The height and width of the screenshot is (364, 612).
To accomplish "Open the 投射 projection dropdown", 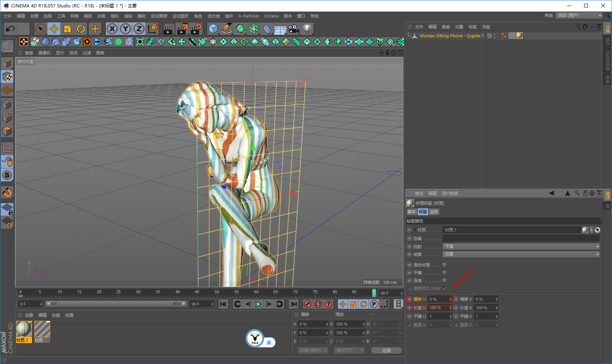I will (x=521, y=247).
